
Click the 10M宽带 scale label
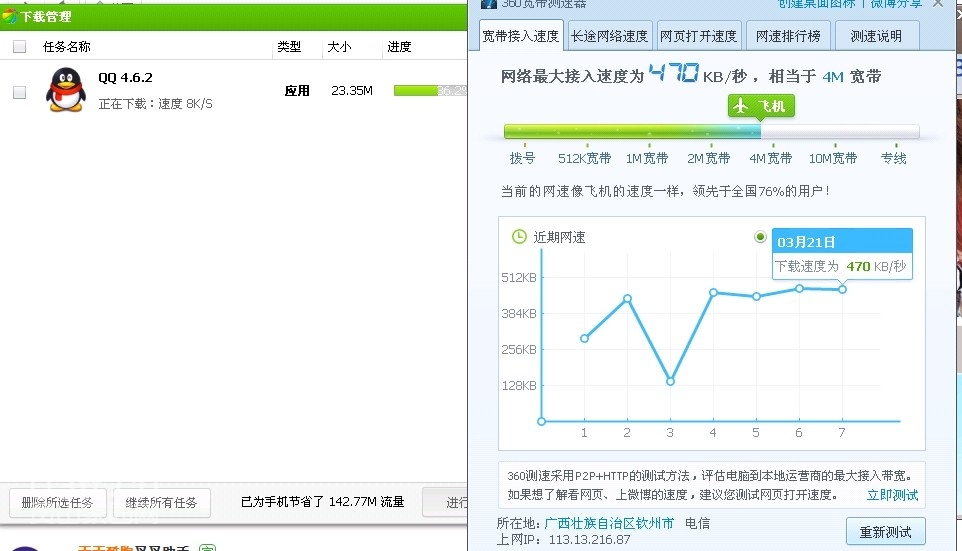click(x=833, y=158)
